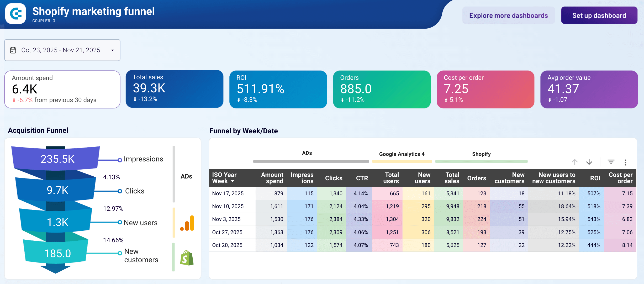This screenshot has height=284, width=644.
Task: Click the Total sales KPI card
Action: pos(175,89)
